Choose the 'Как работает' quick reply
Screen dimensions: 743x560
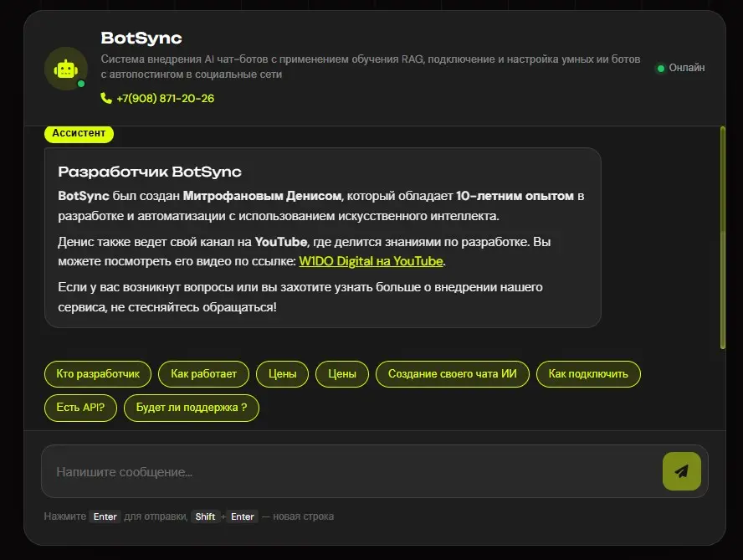point(204,374)
